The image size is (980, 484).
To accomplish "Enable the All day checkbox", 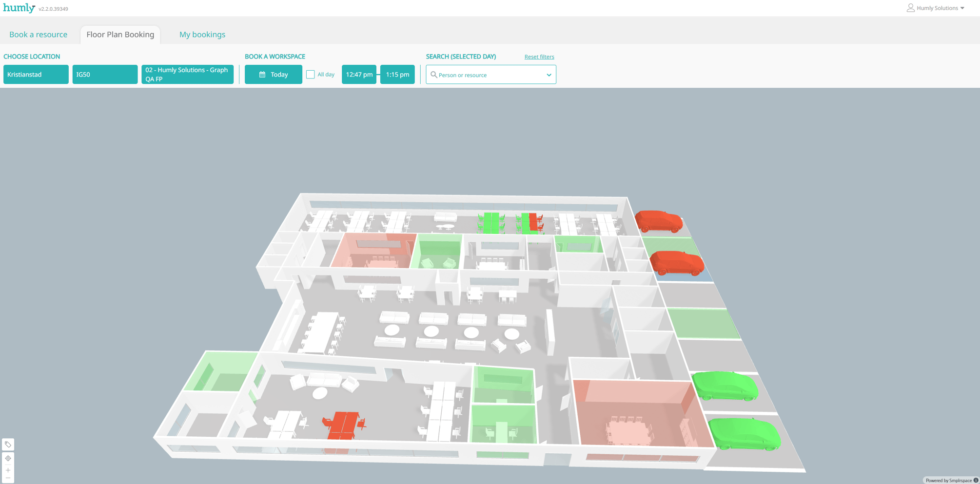I will pyautogui.click(x=311, y=75).
